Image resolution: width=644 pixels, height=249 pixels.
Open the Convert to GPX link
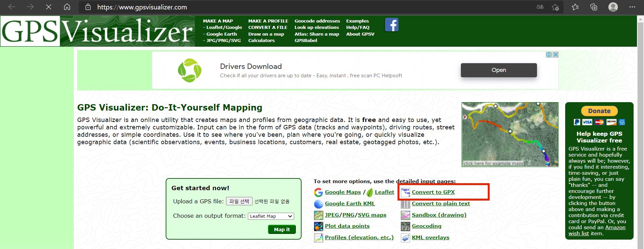[x=433, y=192]
